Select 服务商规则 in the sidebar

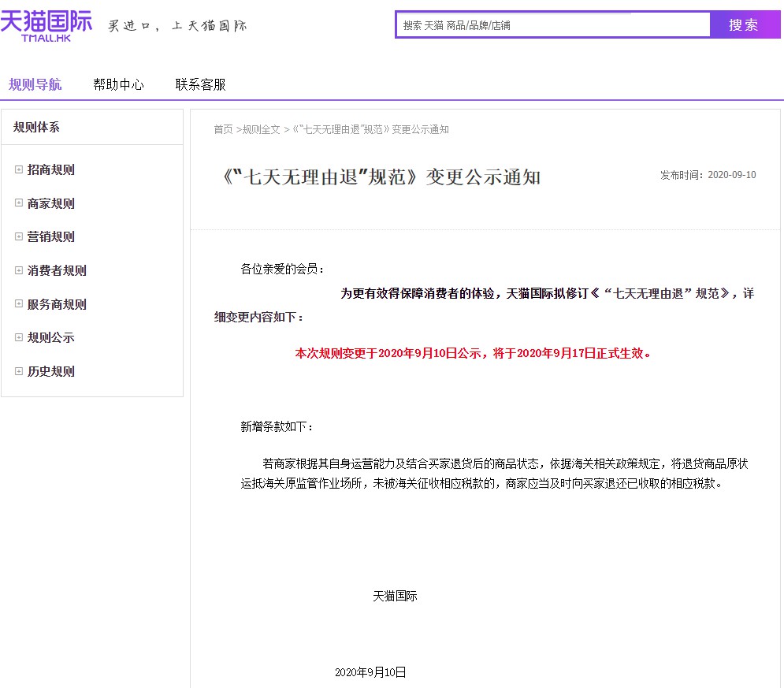pyautogui.click(x=57, y=304)
